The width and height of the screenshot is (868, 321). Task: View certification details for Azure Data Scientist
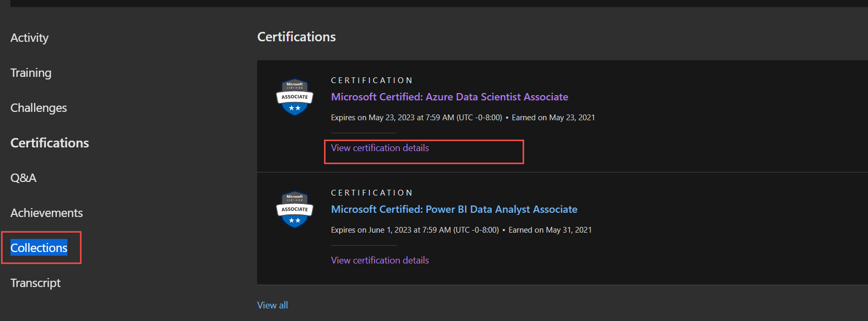[x=380, y=148]
